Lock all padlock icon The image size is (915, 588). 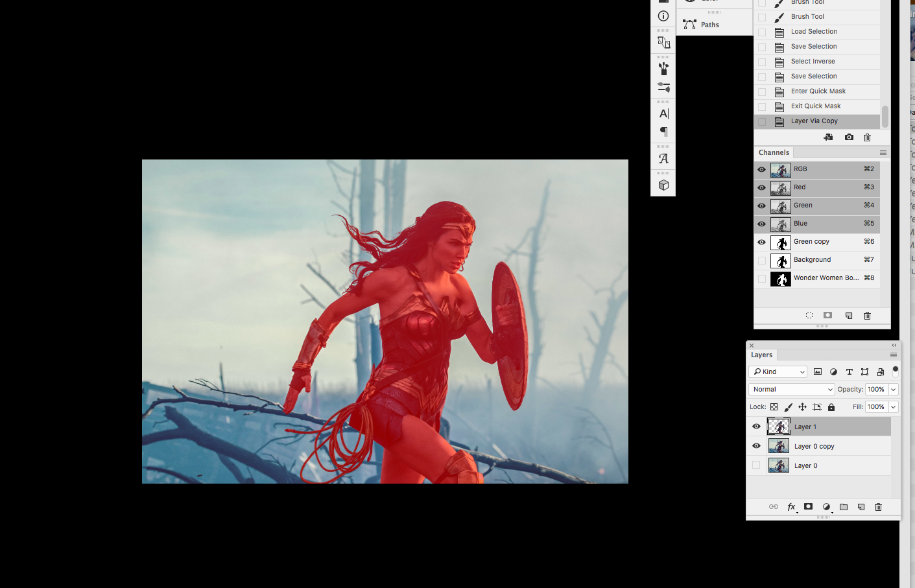[831, 407]
